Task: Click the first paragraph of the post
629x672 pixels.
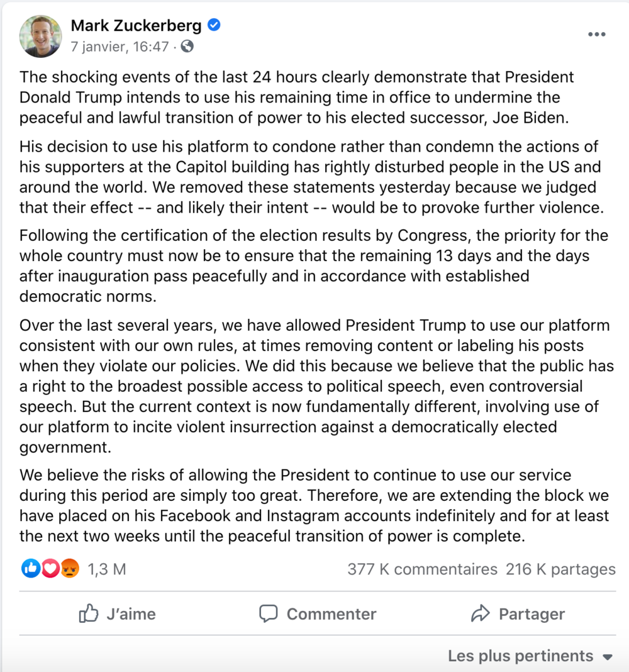Action: (296, 98)
